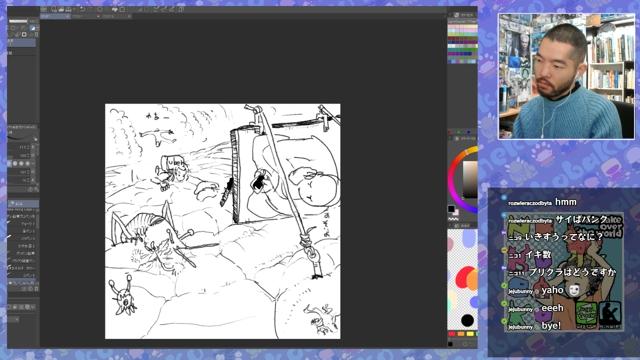Click the Open file folder icon
The height and width of the screenshot is (360, 640).
click(61, 9)
